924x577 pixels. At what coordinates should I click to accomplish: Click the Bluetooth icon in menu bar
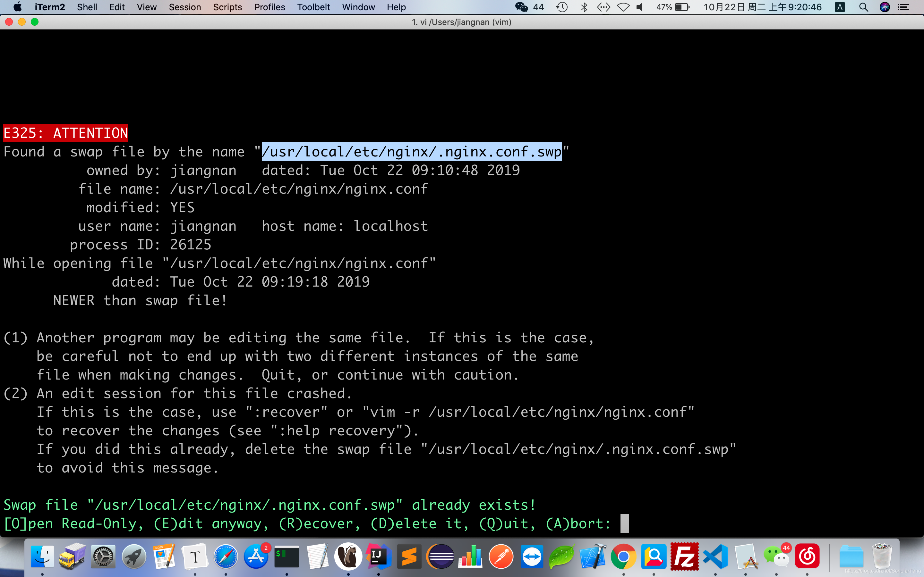click(583, 7)
